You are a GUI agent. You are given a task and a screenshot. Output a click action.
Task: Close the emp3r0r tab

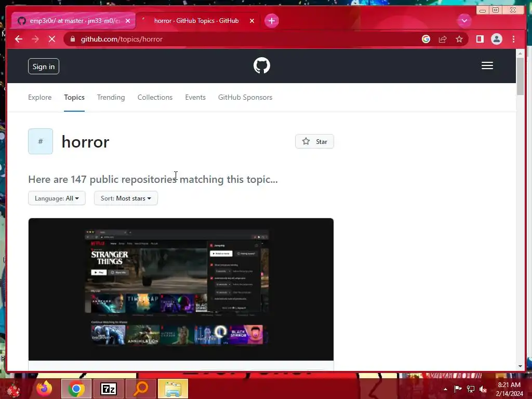point(128,21)
